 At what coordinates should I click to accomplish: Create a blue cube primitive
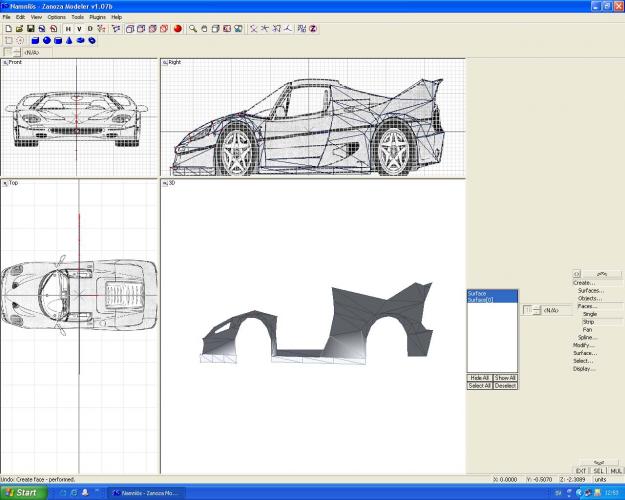35,41
